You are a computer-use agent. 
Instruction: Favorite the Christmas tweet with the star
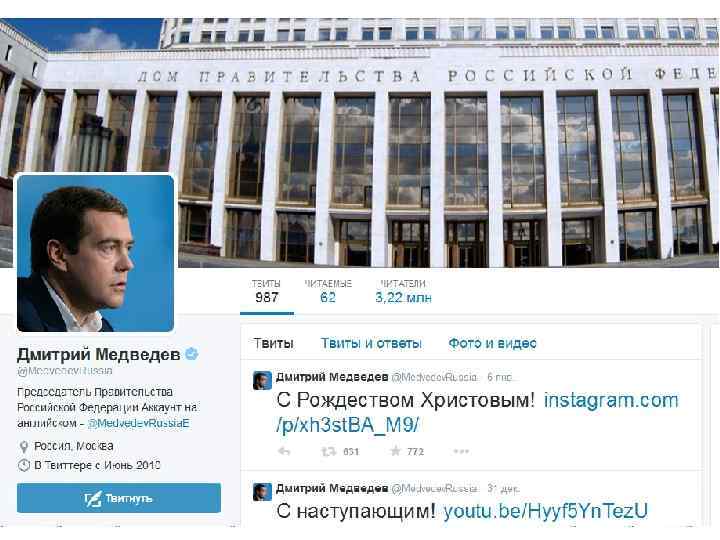point(395,451)
